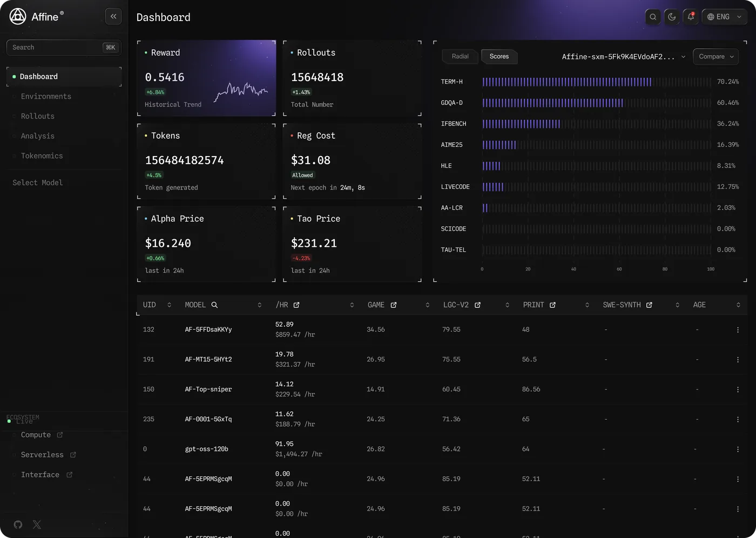Switch to the Scores chart tab
This screenshot has width=756, height=538.
499,57
